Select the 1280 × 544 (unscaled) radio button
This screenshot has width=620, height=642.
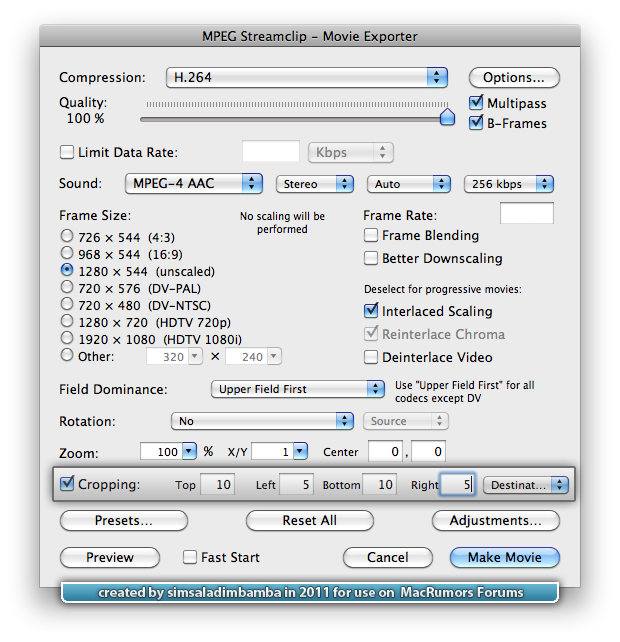pos(67,270)
